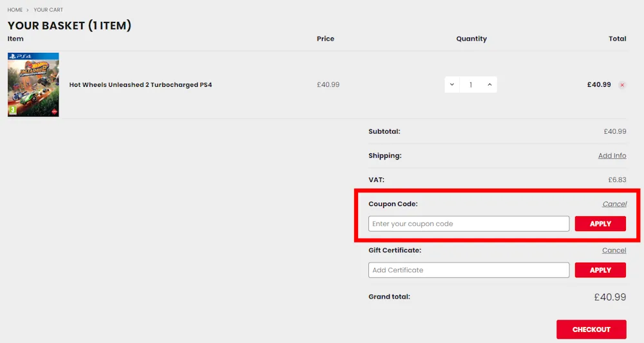Image resolution: width=644 pixels, height=343 pixels.
Task: Focus the 'Add Certificate' field
Action: tap(469, 270)
